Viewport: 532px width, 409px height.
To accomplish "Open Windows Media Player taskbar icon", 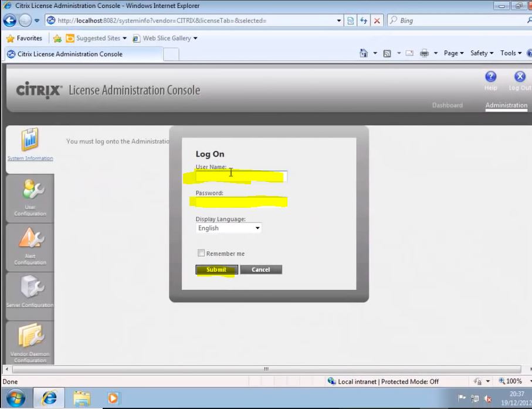I will (x=113, y=398).
